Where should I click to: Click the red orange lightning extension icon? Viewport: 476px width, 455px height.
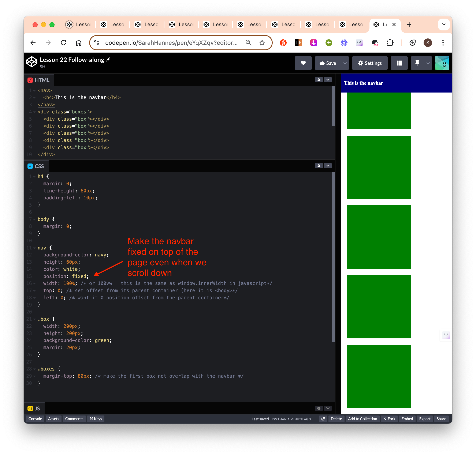click(283, 43)
